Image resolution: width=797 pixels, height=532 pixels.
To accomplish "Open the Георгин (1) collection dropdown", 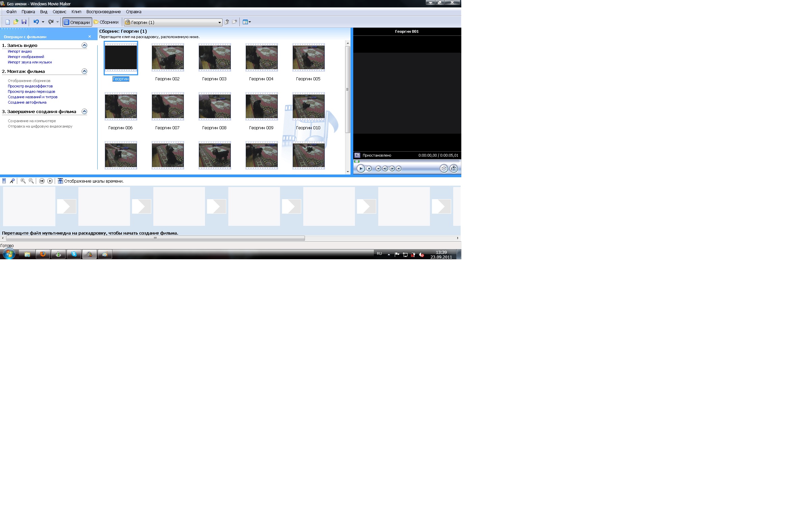I will 219,23.
